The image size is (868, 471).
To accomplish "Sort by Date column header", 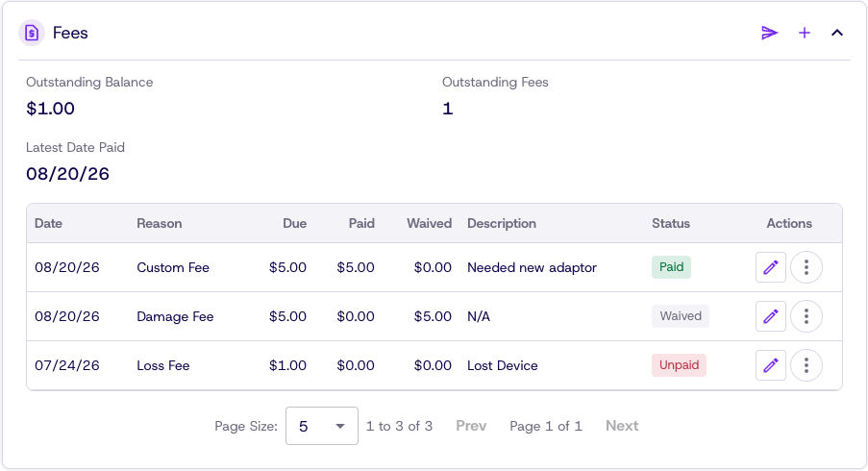I will click(x=48, y=223).
